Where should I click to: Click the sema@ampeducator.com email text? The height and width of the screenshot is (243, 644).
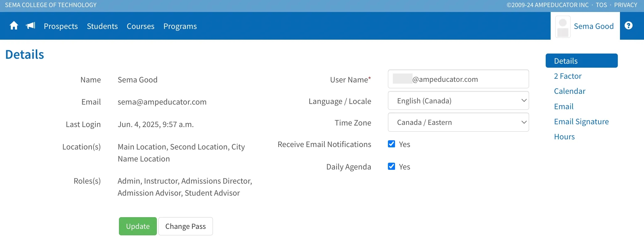tap(162, 102)
